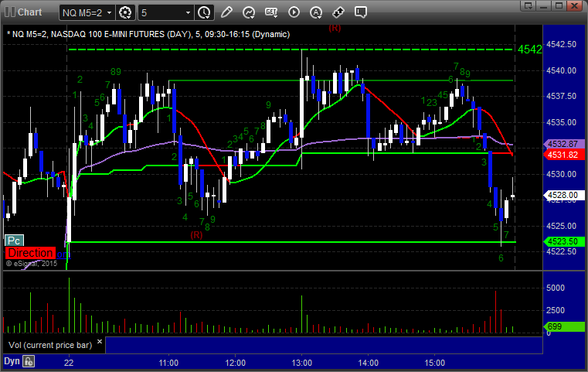Click the Chart window grip icon

(x=9, y=12)
